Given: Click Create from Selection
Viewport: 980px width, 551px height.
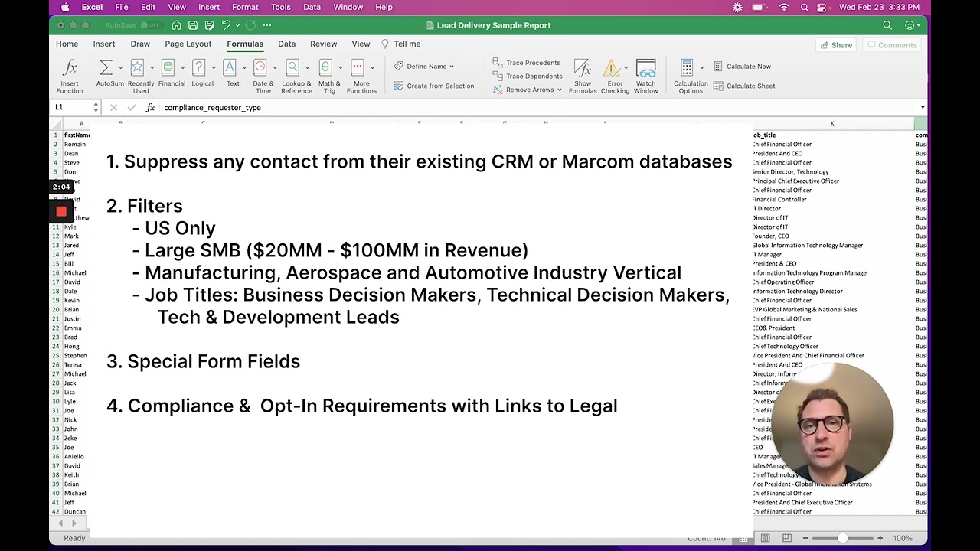Looking at the screenshot, I should [x=433, y=86].
